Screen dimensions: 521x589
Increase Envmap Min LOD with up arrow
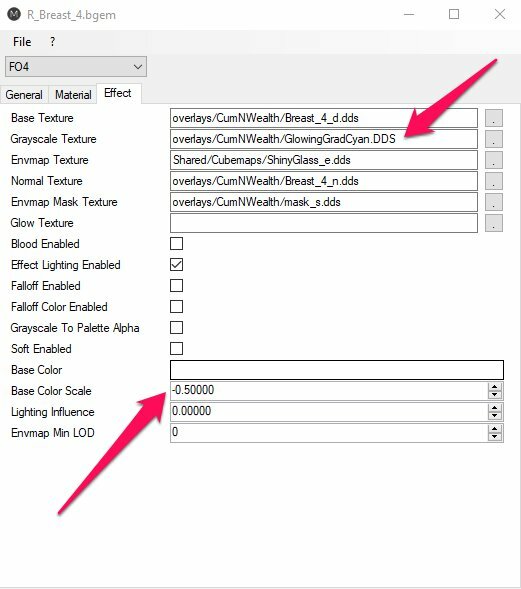click(x=495, y=429)
